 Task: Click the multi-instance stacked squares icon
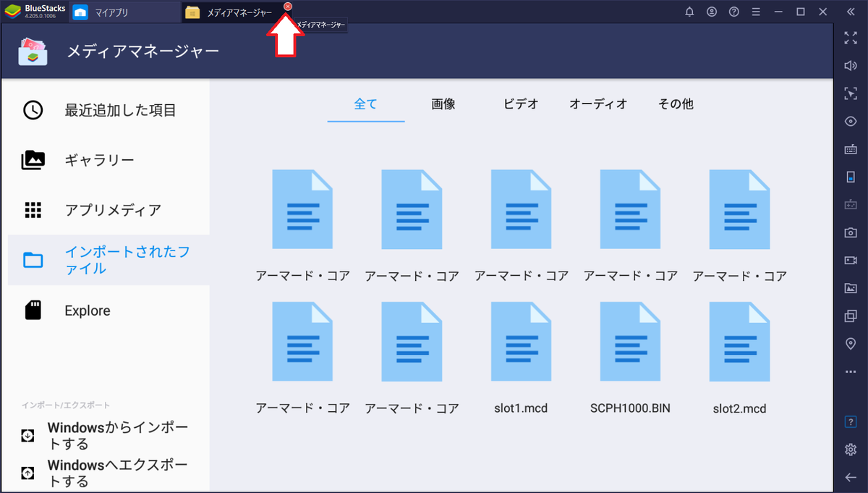[851, 316]
